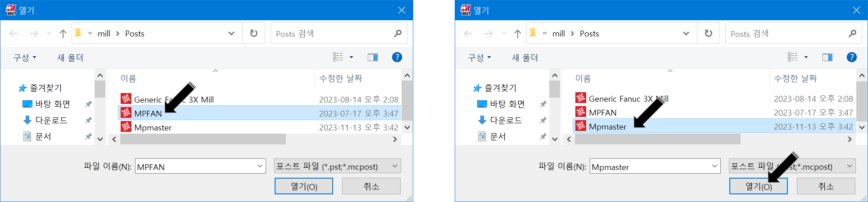Click MPFAN post file icon in left dialog
Viewport: 868px width, 202px height.
click(126, 113)
